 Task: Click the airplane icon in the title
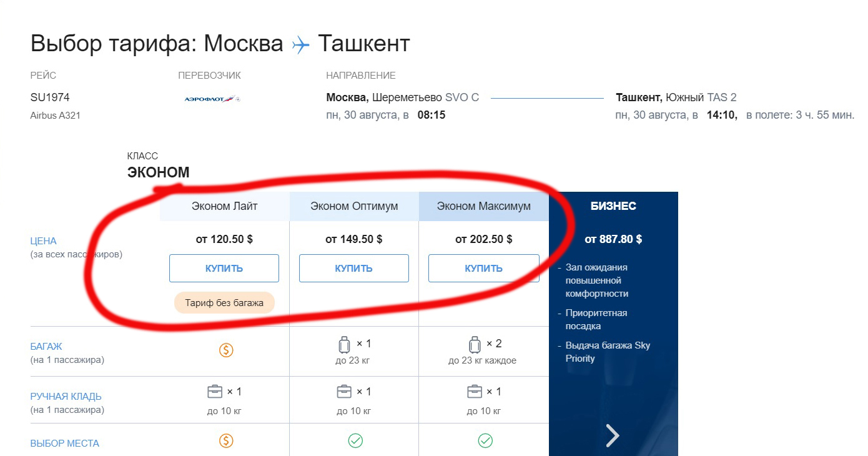click(x=300, y=45)
